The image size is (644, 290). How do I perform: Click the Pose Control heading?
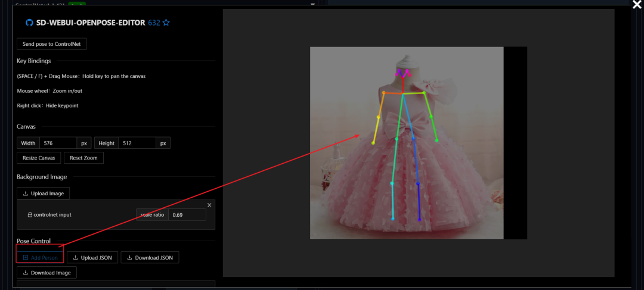tap(33, 241)
